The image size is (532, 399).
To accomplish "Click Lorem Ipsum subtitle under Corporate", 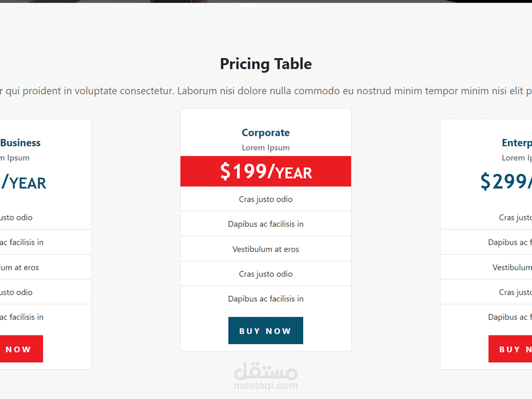I will tap(265, 148).
